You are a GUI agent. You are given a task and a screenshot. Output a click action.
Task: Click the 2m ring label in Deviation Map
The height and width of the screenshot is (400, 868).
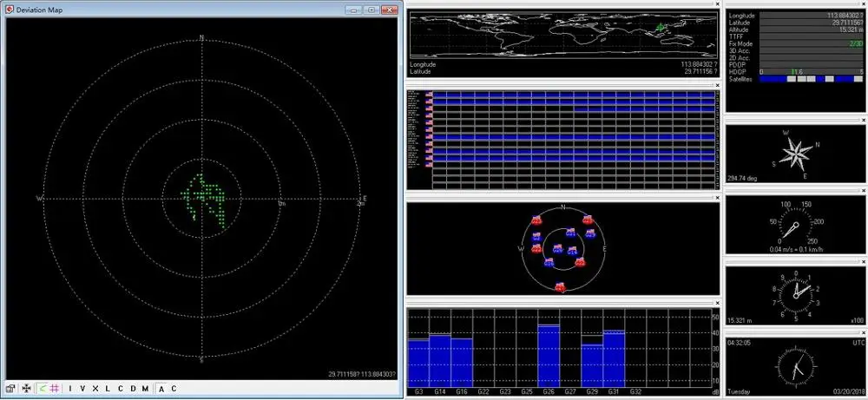(x=361, y=204)
